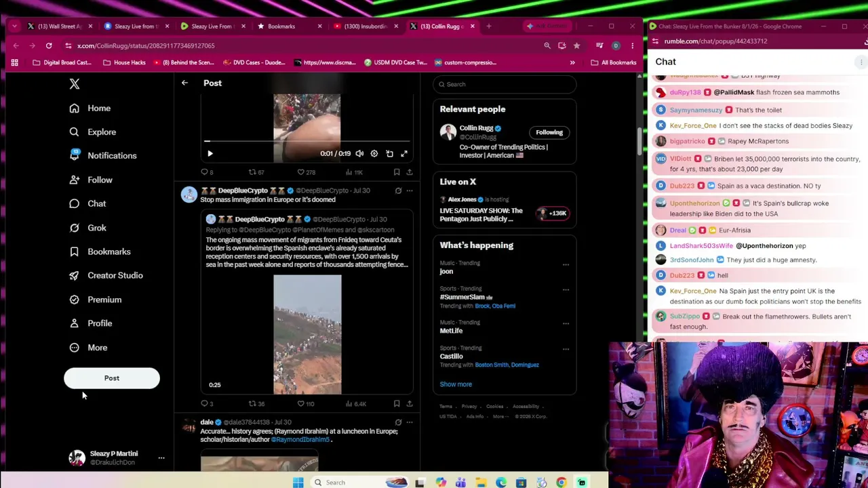Switch to the Wall Street Apes tab
This screenshot has width=868, height=488.
tap(60, 26)
